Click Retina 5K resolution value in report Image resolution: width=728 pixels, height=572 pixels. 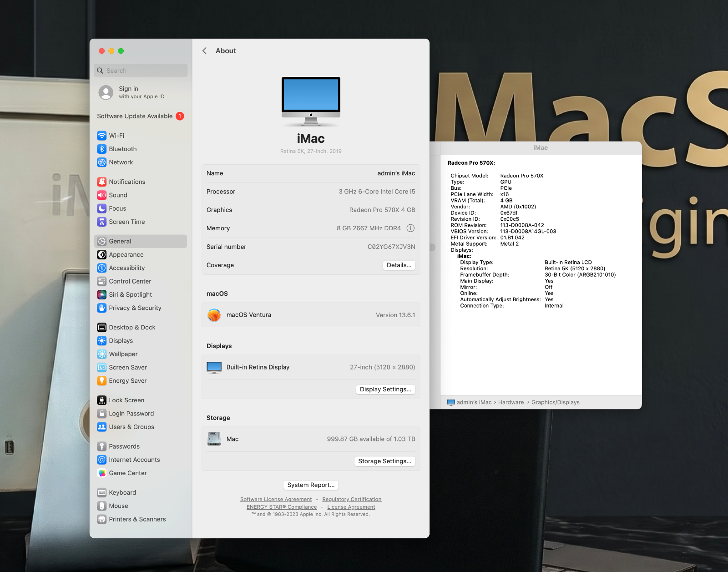(575, 268)
